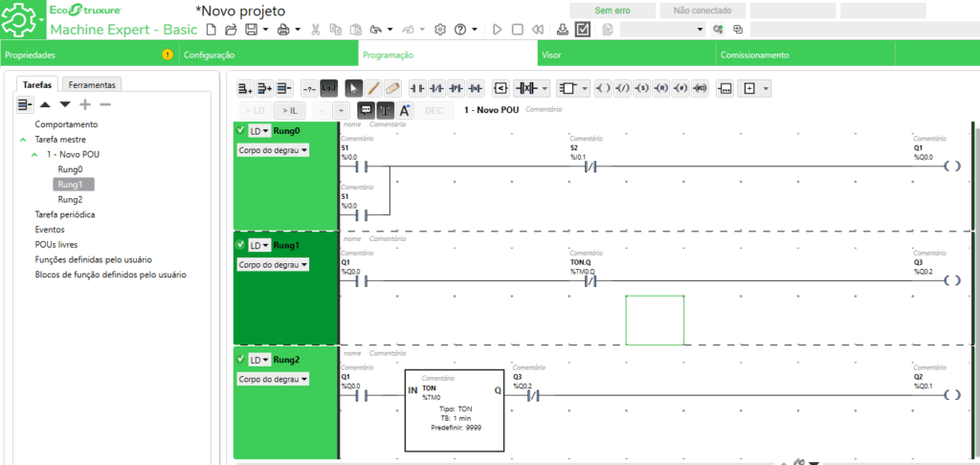The height and width of the screenshot is (465, 980).
Task: Open the print options dropdown arrow
Action: tap(299, 30)
